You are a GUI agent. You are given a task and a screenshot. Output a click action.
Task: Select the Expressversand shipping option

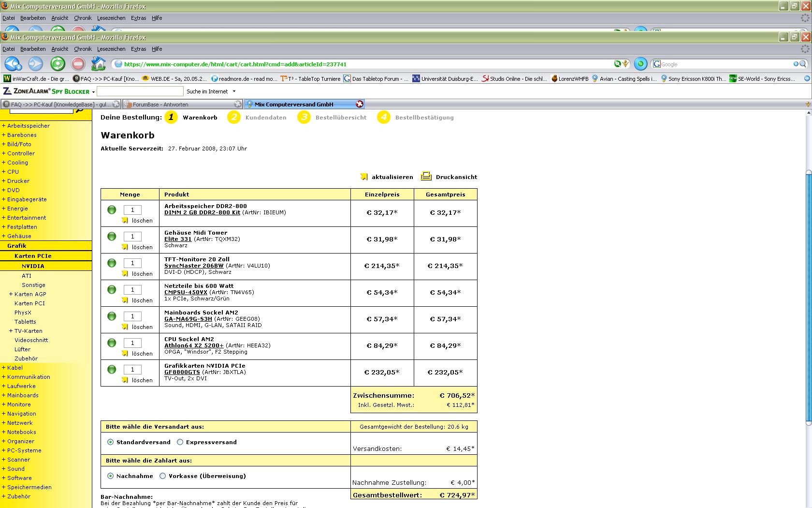[x=180, y=442]
